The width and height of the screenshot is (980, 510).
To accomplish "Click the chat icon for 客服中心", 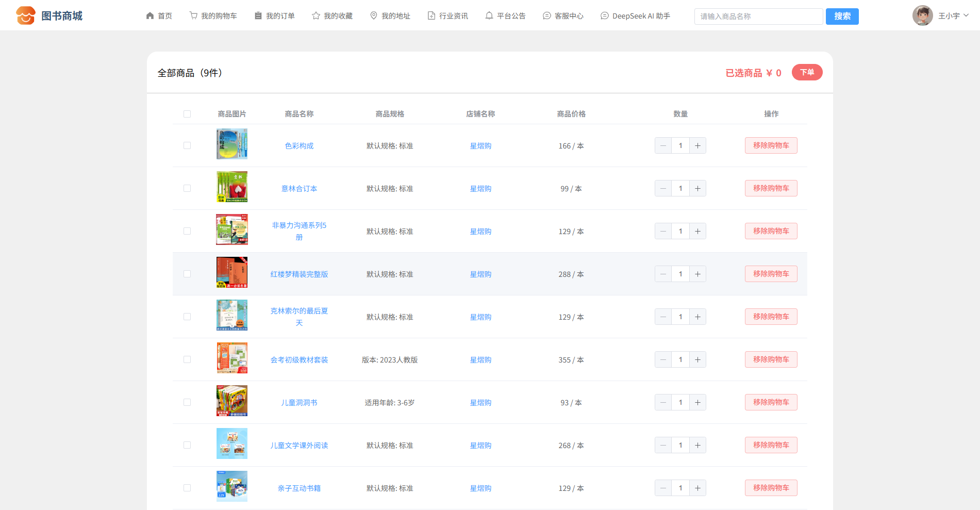I will tap(547, 16).
